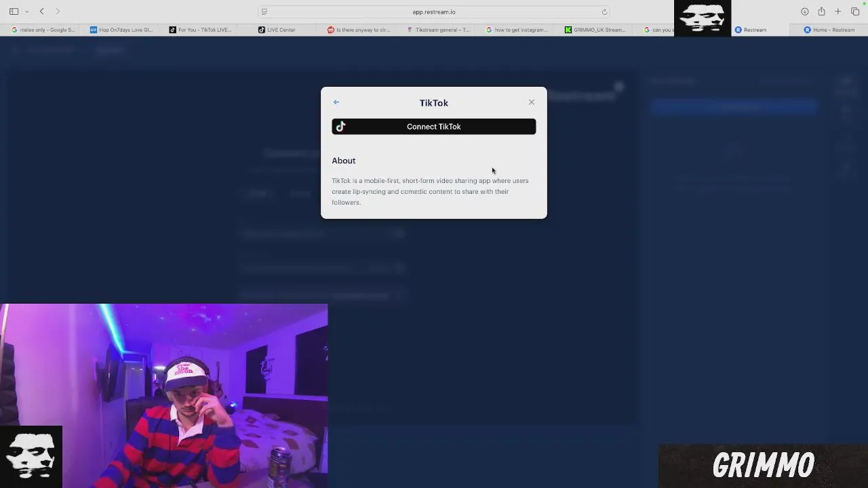Viewport: 868px width, 488px height.
Task: Go forward in Safari
Action: (58, 12)
